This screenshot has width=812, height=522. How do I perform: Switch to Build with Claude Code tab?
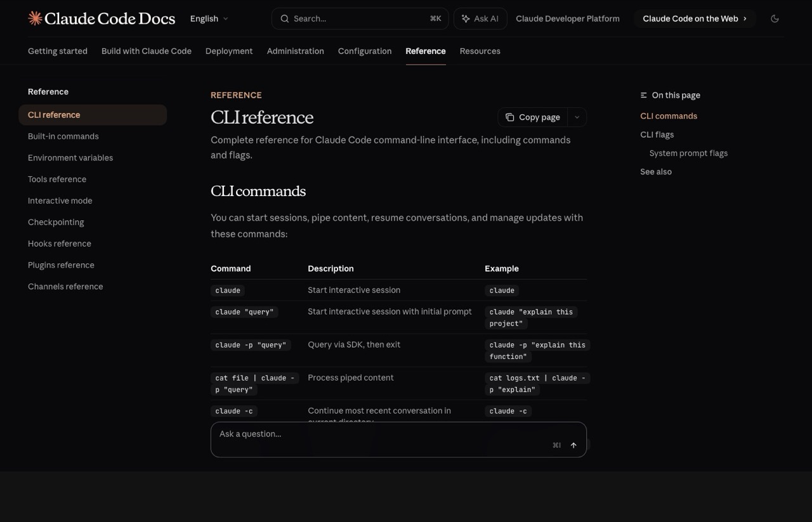147,51
